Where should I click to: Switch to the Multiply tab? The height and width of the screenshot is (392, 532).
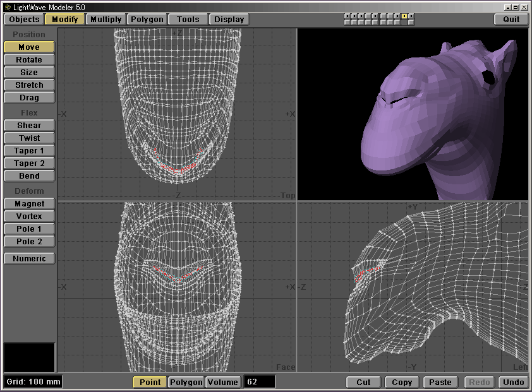(106, 19)
